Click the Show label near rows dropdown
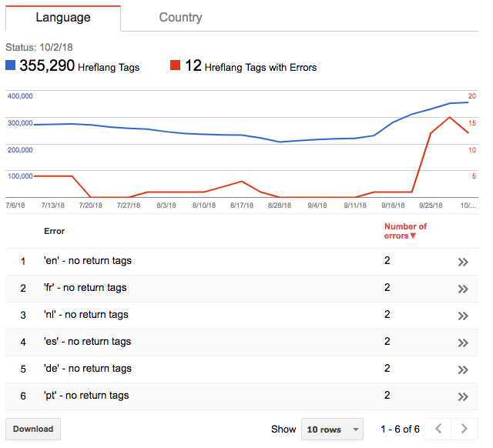Screen dimensions: 493x448 tap(283, 429)
